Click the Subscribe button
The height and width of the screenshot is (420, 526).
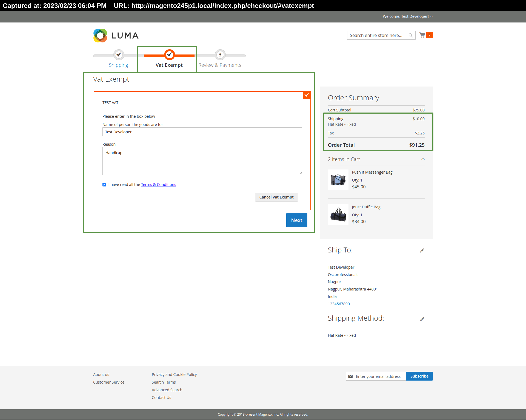coord(419,376)
